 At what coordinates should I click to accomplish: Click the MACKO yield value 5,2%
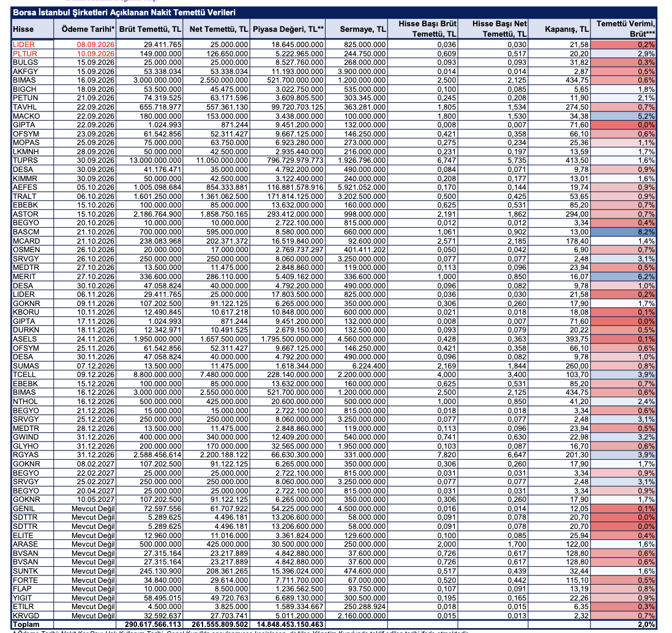(646, 116)
